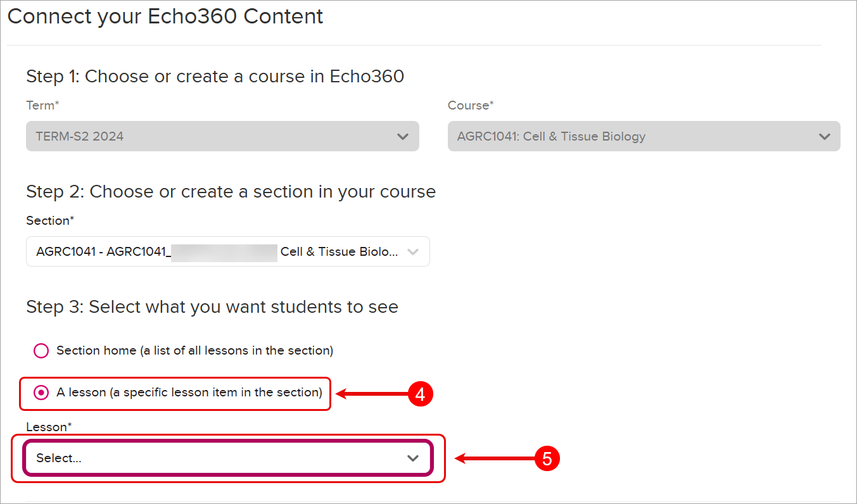Click the Step 1 heading text
Viewport: 857px width, 504px height.
click(215, 77)
